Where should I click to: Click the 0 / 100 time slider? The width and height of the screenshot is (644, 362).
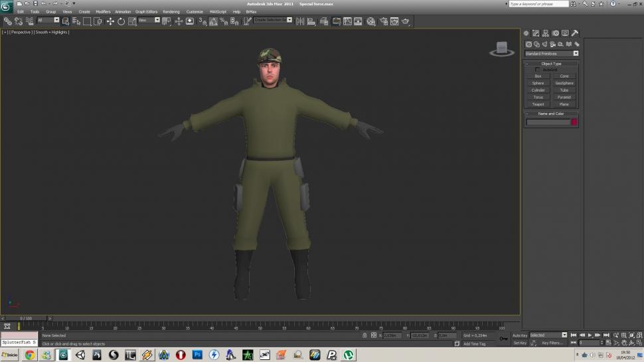click(27, 318)
